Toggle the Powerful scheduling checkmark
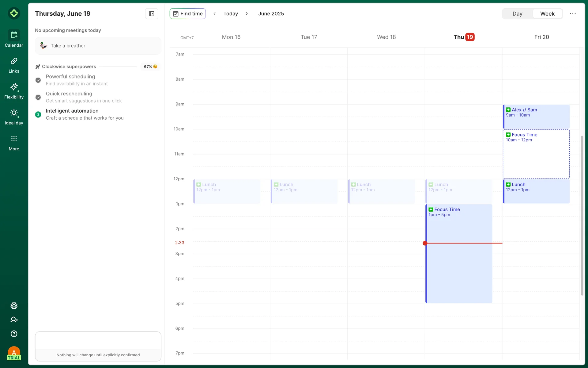 click(x=38, y=80)
